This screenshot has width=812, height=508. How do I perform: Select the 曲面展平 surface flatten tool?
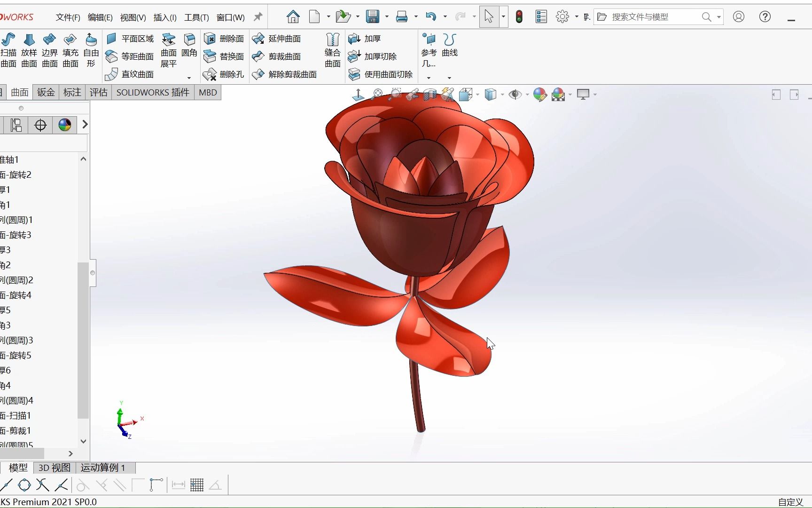pyautogui.click(x=169, y=50)
